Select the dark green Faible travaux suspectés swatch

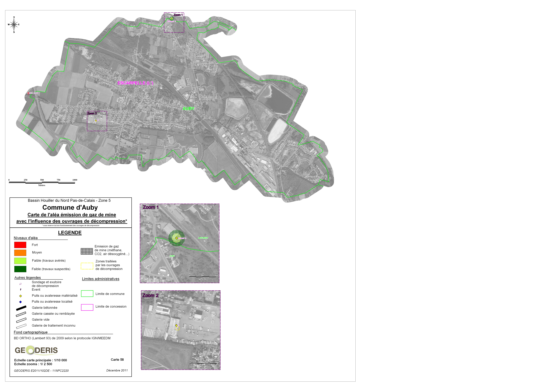click(20, 269)
